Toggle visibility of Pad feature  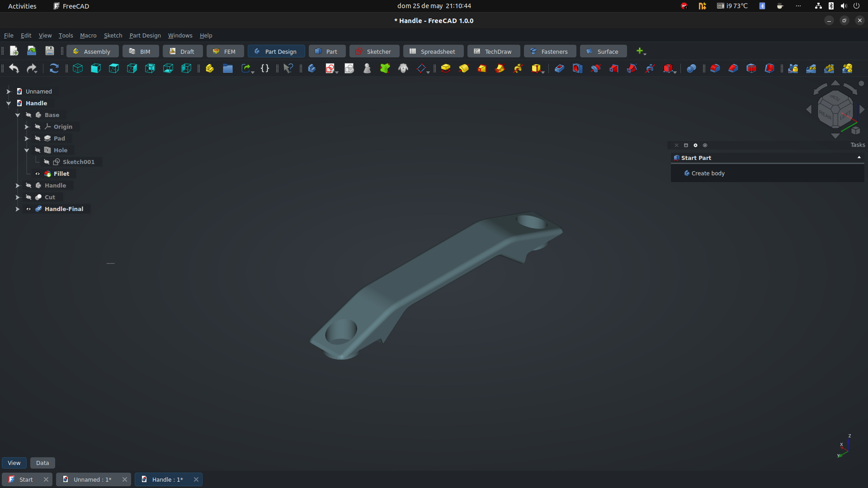point(38,138)
